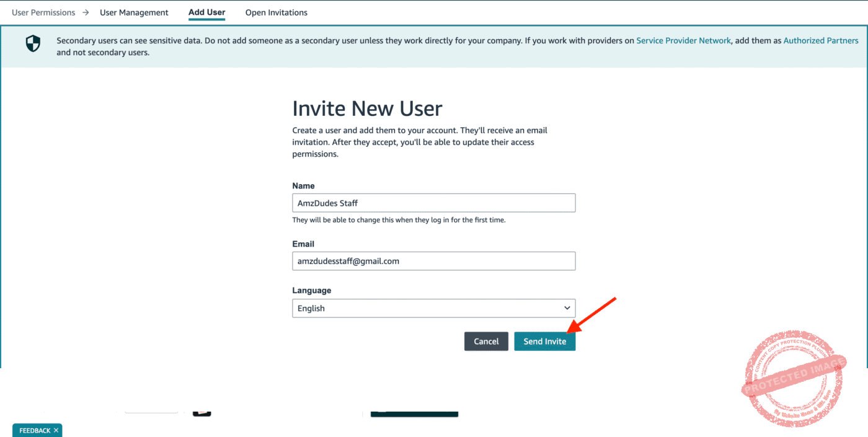Open the Service Provider Network link

click(x=683, y=40)
